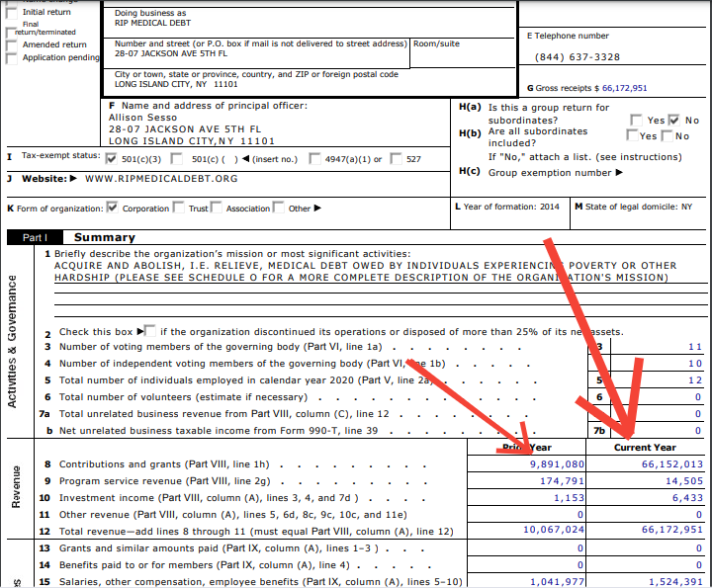Click the telephone number (844) 637-3328
The image size is (712, 588).
click(x=578, y=57)
